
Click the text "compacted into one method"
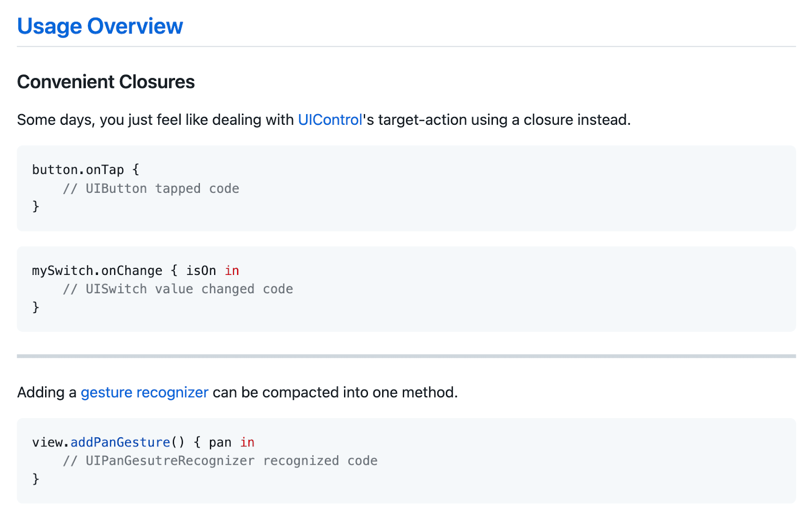point(360,392)
